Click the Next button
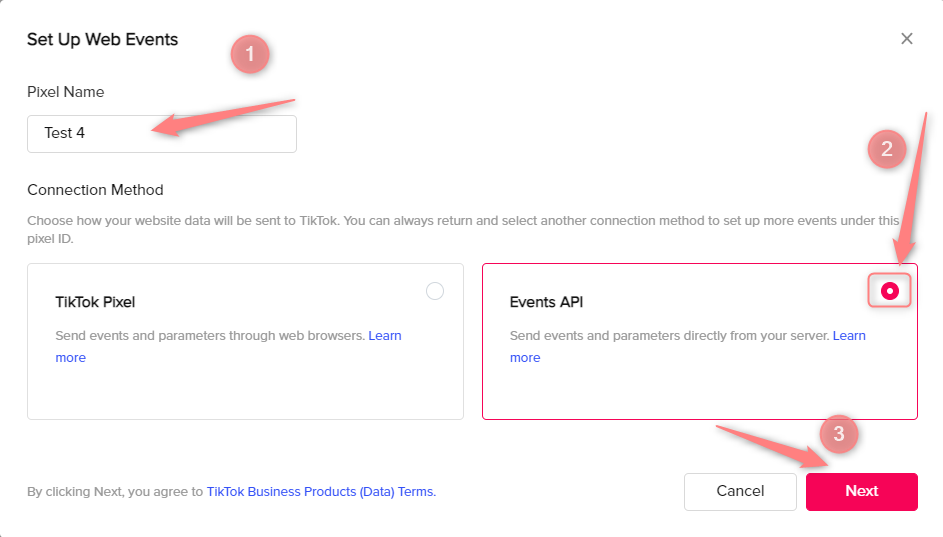 tap(862, 491)
